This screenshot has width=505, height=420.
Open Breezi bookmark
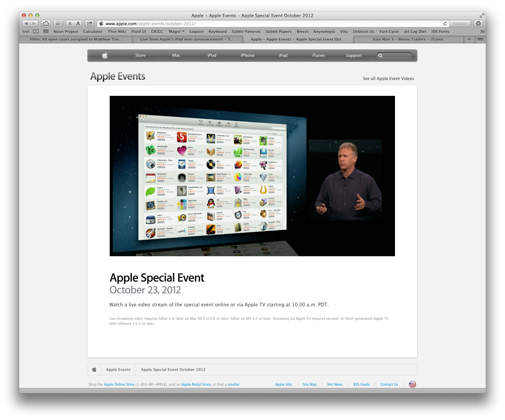click(x=302, y=32)
